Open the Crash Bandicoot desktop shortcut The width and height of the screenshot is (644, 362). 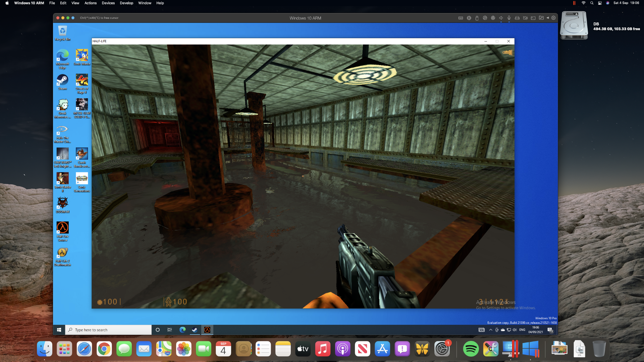82,158
